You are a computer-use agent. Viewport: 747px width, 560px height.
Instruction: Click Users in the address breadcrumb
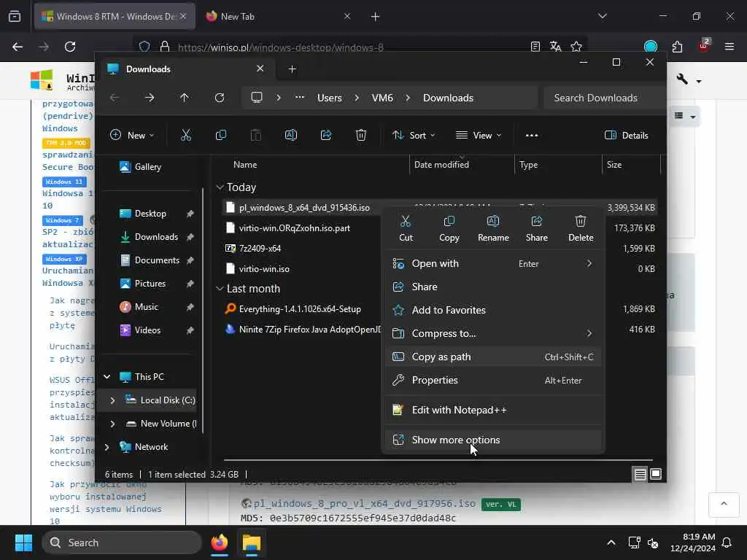[329, 98]
